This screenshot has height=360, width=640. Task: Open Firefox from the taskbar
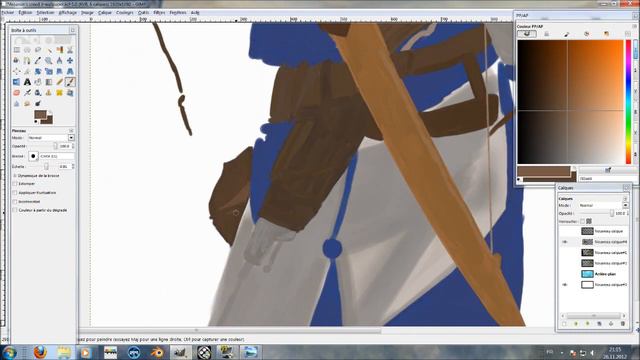point(40,352)
